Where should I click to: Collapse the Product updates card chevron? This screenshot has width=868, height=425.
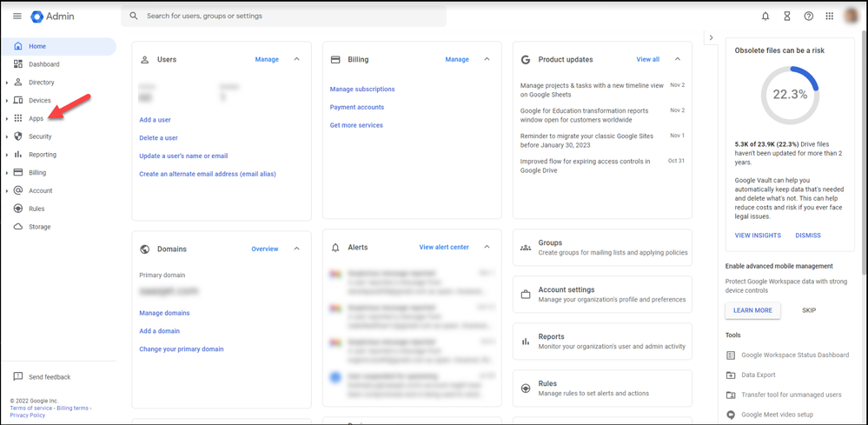pos(678,59)
